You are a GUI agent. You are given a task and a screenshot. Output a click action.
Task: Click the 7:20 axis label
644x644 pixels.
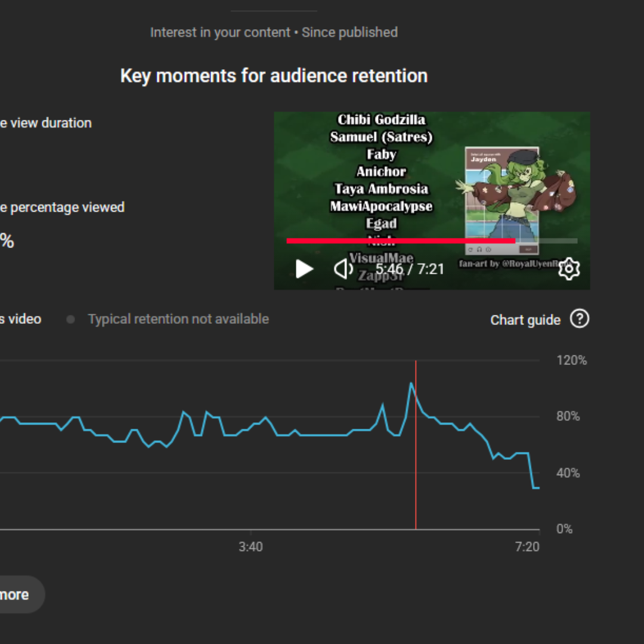tap(527, 547)
